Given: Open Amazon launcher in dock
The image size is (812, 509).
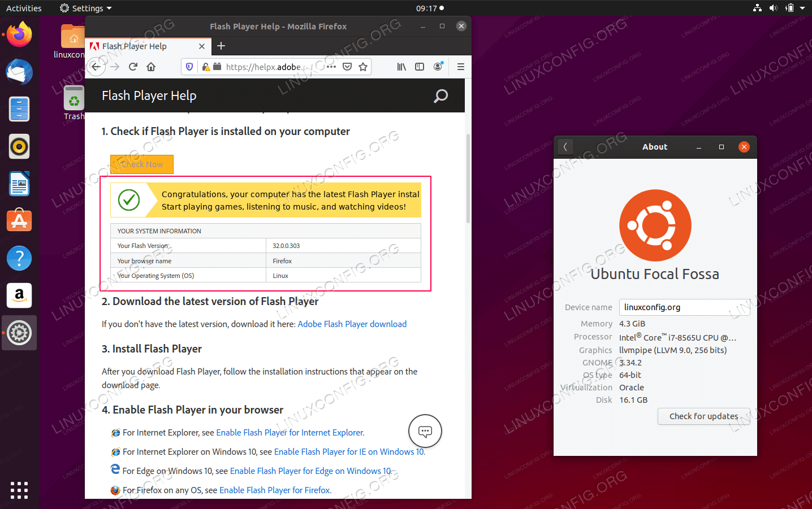Looking at the screenshot, I should click(x=19, y=295).
